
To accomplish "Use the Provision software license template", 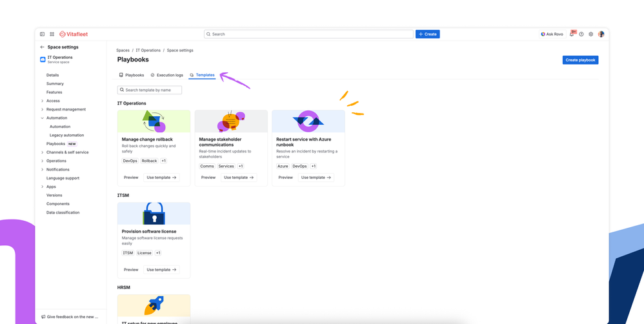I will 161,270.
